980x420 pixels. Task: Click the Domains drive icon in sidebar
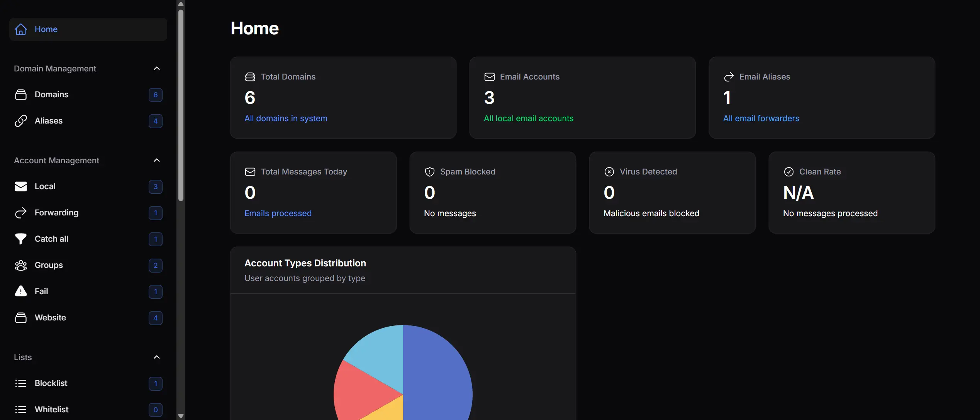tap(21, 95)
